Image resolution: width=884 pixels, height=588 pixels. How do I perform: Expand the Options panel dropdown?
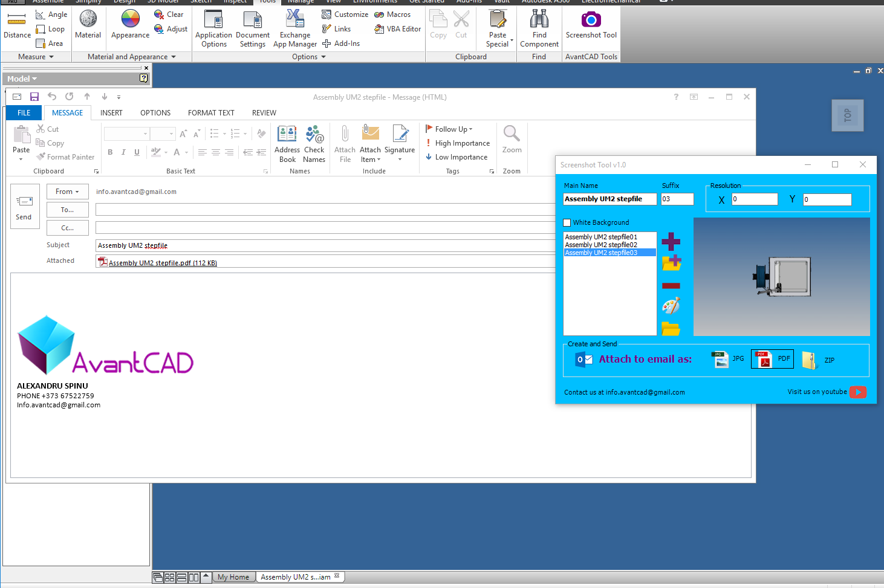pyautogui.click(x=309, y=57)
